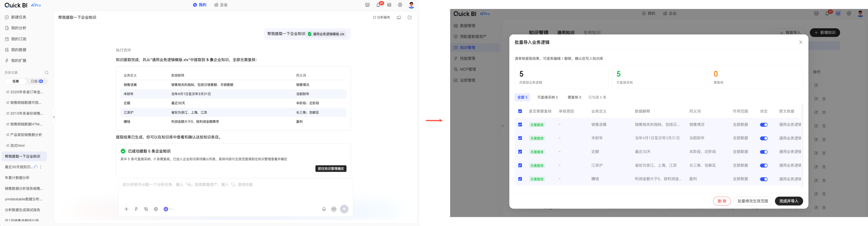Viewport: 868px width, 226px height.
Task: Open notifications bell in the right knowledge window
Action: click(x=827, y=13)
